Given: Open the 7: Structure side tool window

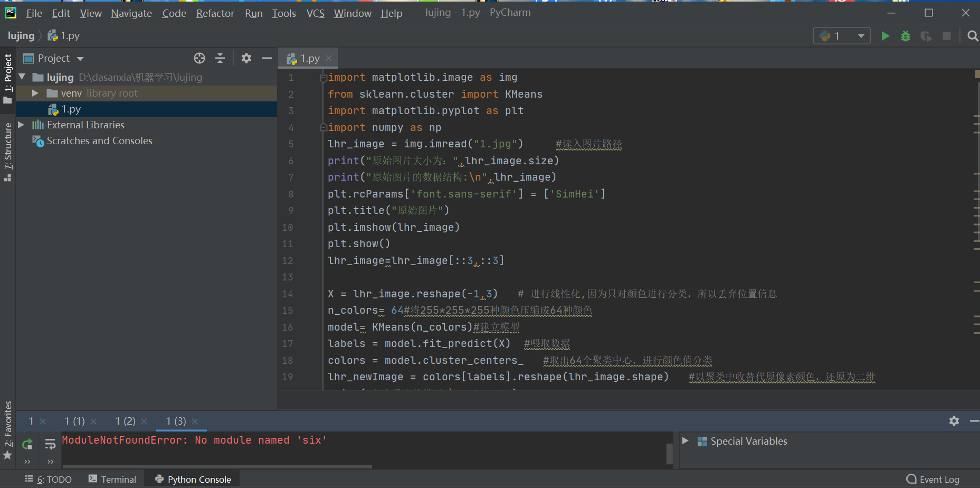Looking at the screenshot, I should tap(8, 152).
